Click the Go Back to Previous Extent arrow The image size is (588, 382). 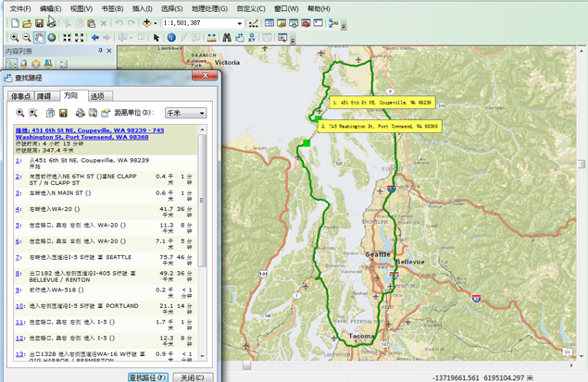pos(95,38)
